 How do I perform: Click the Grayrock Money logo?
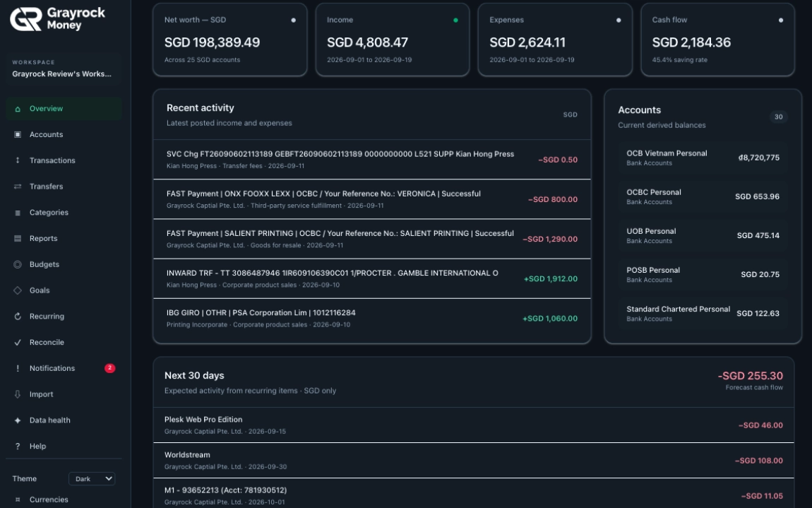pyautogui.click(x=57, y=19)
